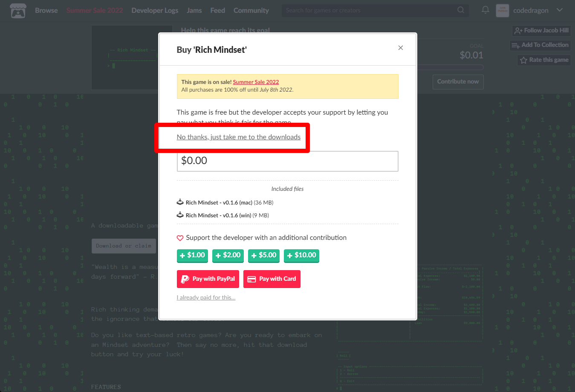The image size is (575, 392).
Task: Open the Jams page
Action: (194, 10)
